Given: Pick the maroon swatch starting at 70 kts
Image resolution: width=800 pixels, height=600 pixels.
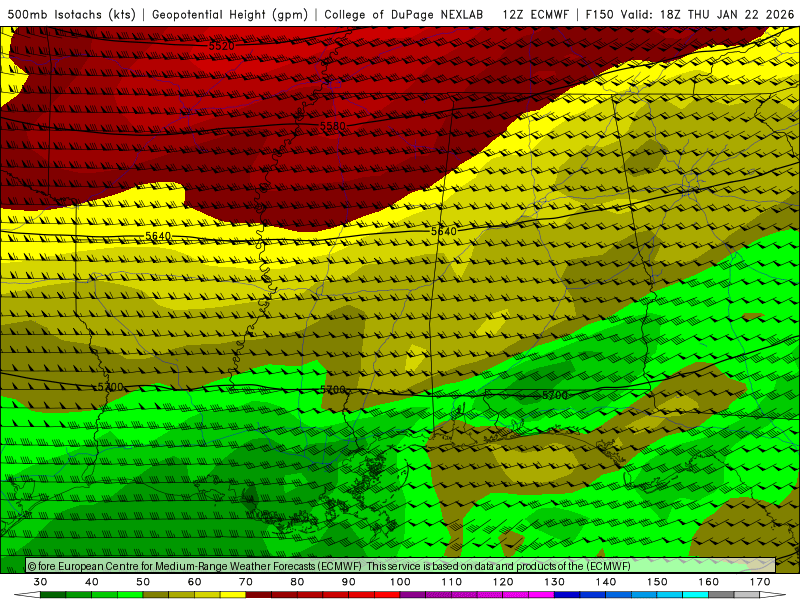Looking at the screenshot, I should [259, 595].
